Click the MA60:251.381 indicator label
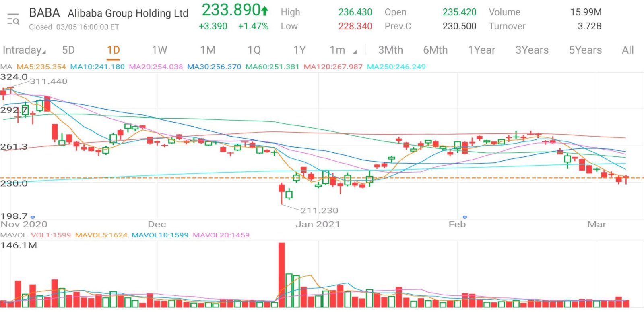Viewport: 644px width, 312px height. click(272, 67)
